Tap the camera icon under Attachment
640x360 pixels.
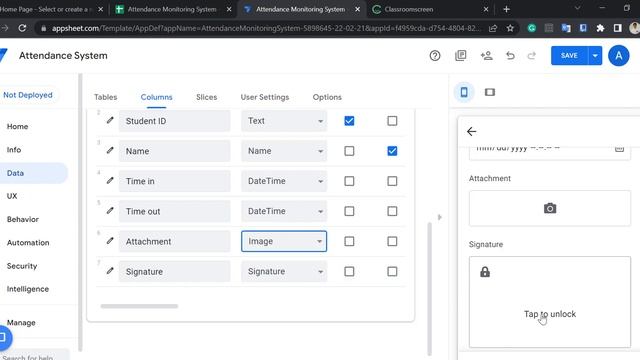550,208
